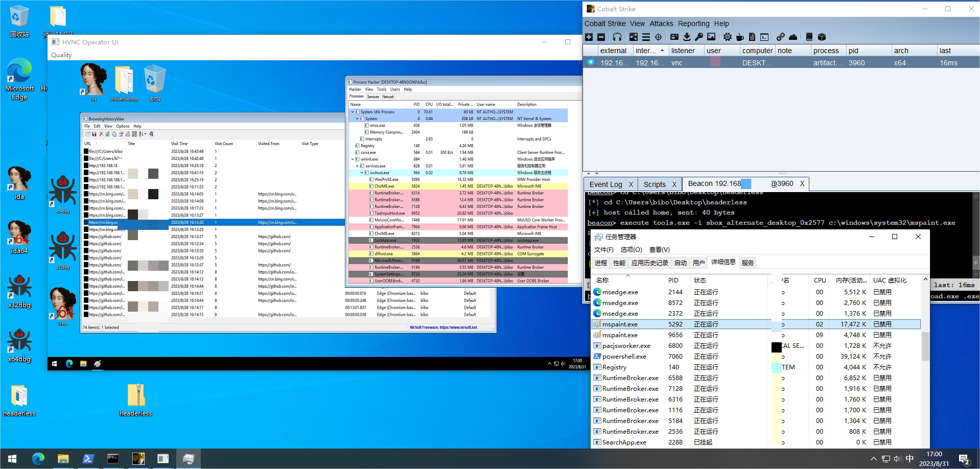The image size is (980, 469).
Task: Click the PowerShell icon in Windows taskbar
Action: 88,458
